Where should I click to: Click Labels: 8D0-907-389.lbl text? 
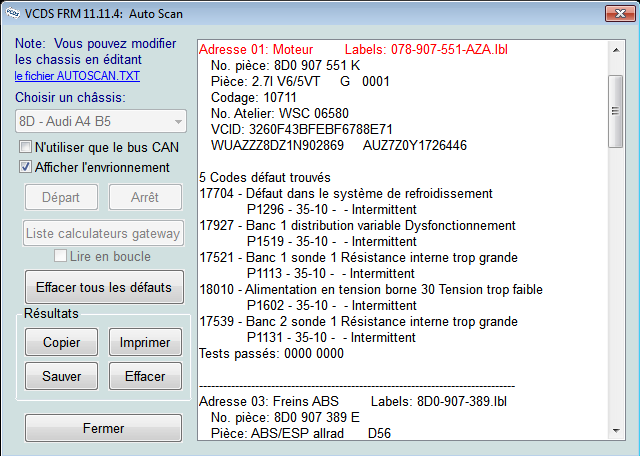[439, 401]
